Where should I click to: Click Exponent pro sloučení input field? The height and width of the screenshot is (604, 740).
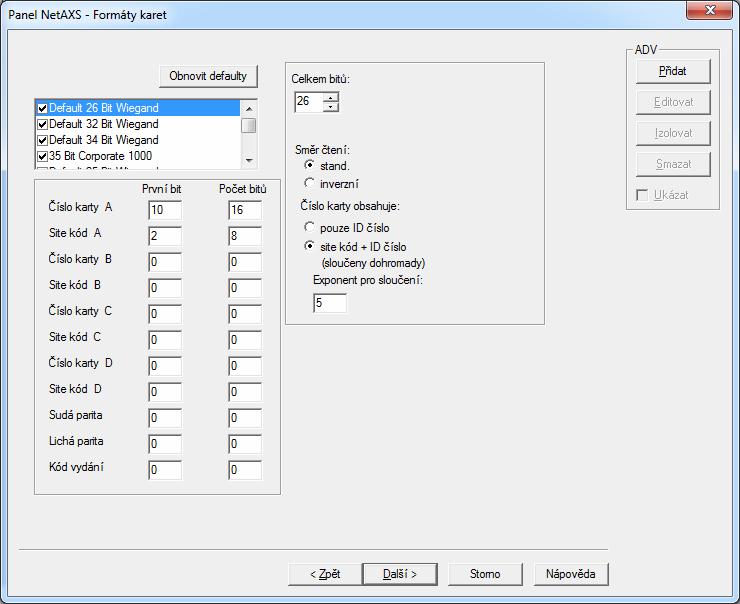330,303
